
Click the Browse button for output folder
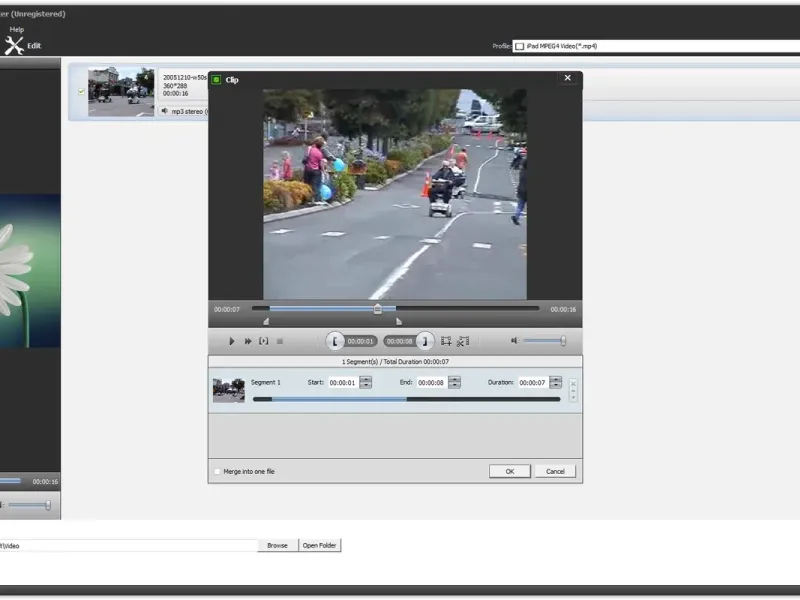tap(277, 545)
